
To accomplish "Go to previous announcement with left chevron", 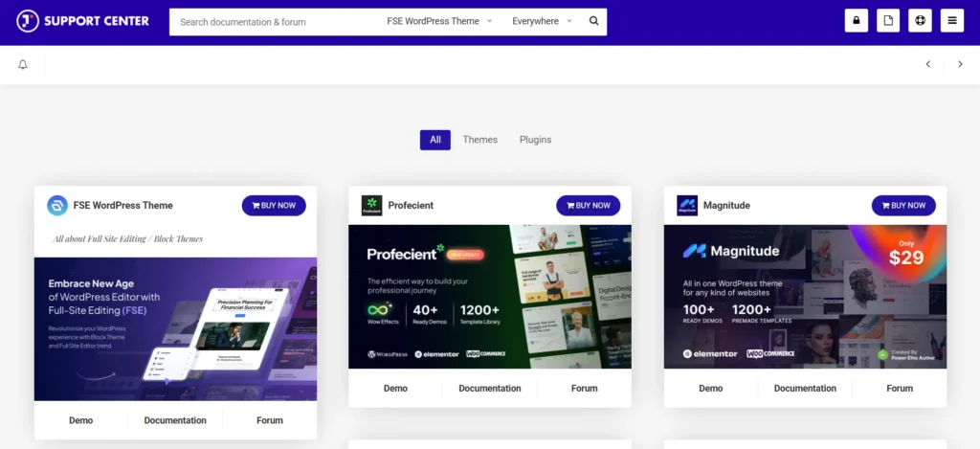I will 927,64.
